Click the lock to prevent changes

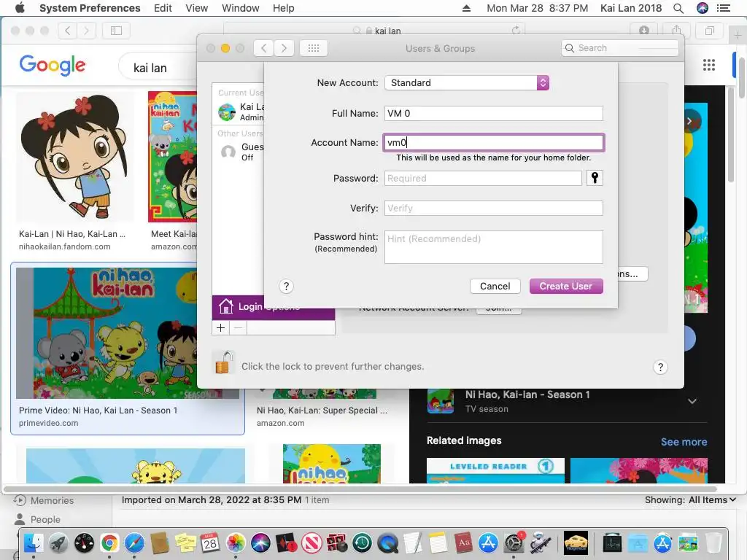pyautogui.click(x=223, y=363)
